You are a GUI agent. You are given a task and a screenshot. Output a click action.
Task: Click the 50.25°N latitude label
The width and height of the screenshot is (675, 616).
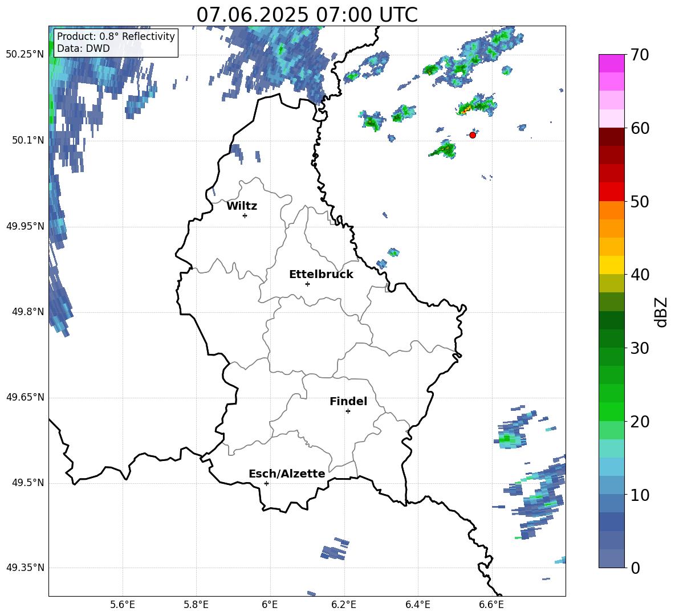point(25,55)
